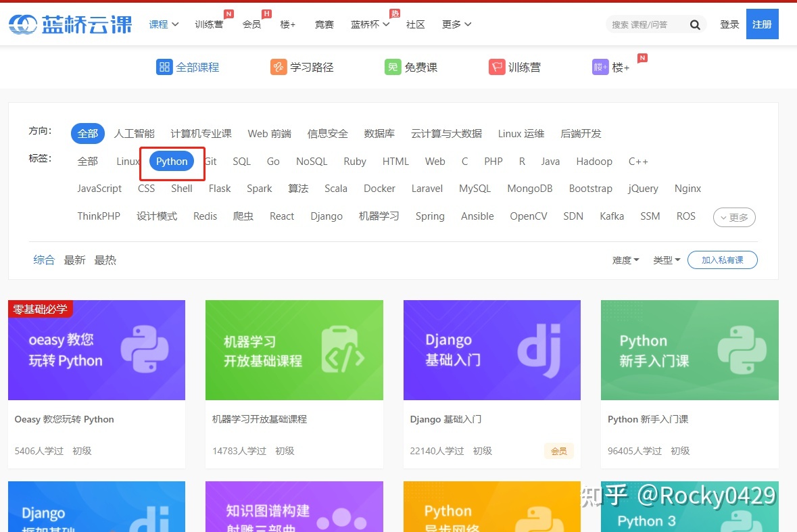Image resolution: width=797 pixels, height=532 pixels.
Task: Select 信息安全 direction filter
Action: [x=328, y=134]
